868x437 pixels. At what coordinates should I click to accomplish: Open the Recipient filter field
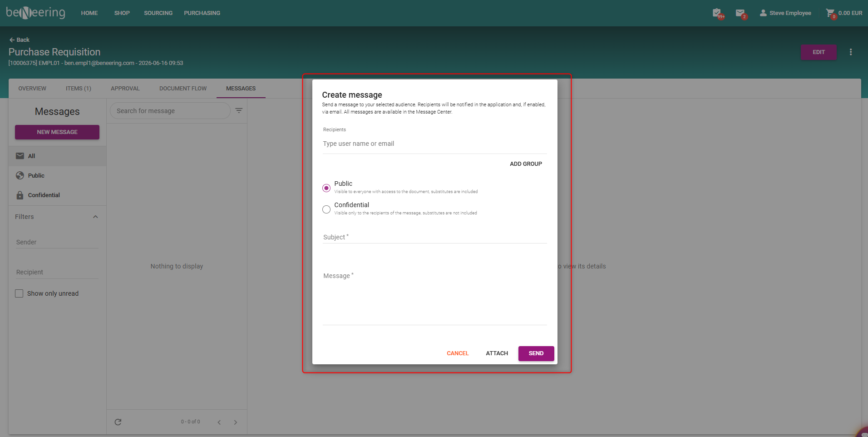tap(57, 272)
